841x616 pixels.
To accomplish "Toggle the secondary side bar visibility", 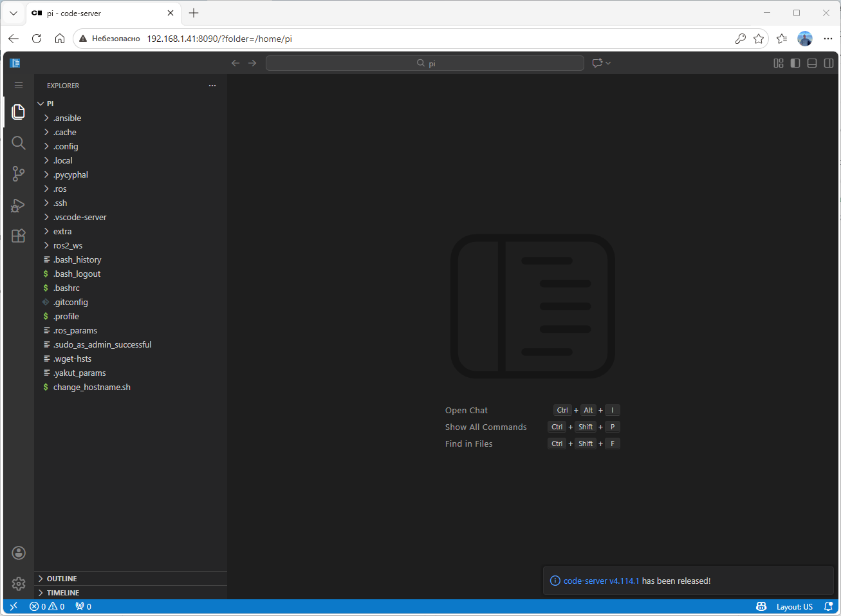I will 829,63.
